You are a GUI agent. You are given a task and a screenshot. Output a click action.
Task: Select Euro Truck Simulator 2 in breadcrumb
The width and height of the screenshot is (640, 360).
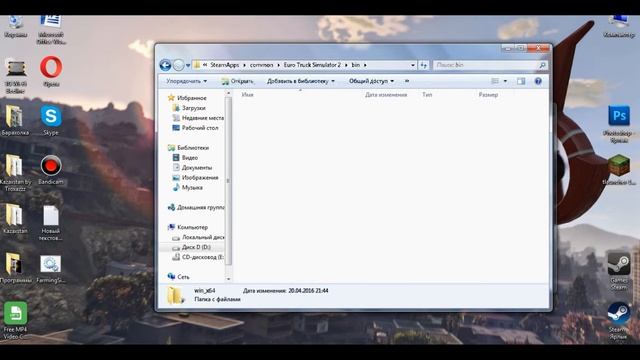coord(312,65)
